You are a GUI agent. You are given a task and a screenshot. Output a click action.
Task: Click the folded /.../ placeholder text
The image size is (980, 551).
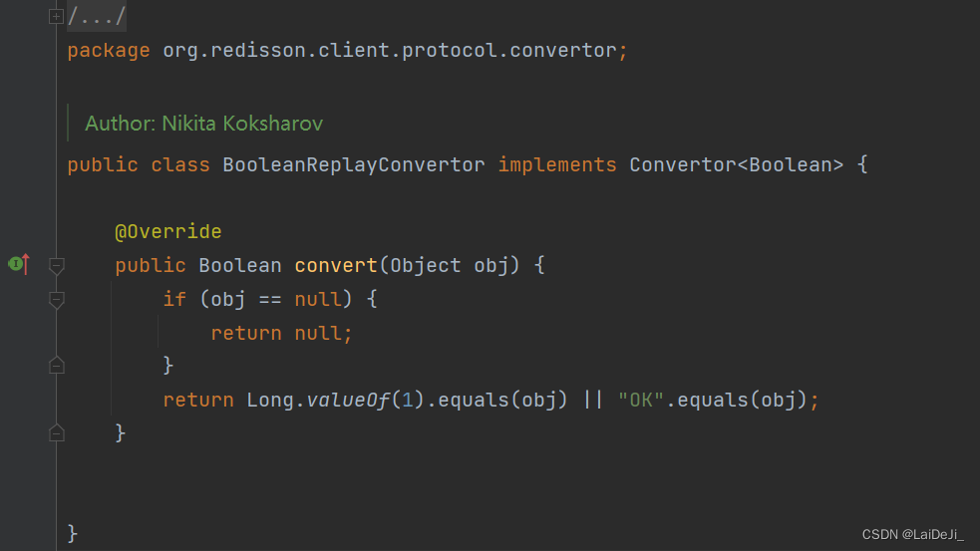[97, 16]
